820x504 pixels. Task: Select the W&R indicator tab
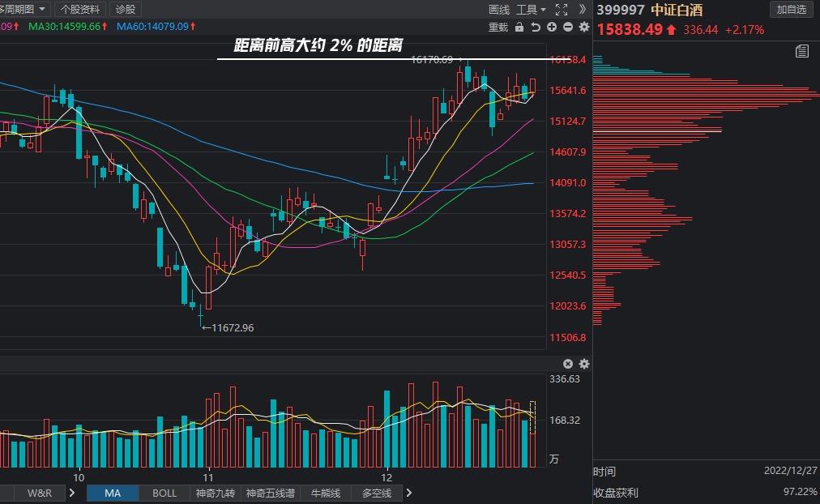click(40, 493)
